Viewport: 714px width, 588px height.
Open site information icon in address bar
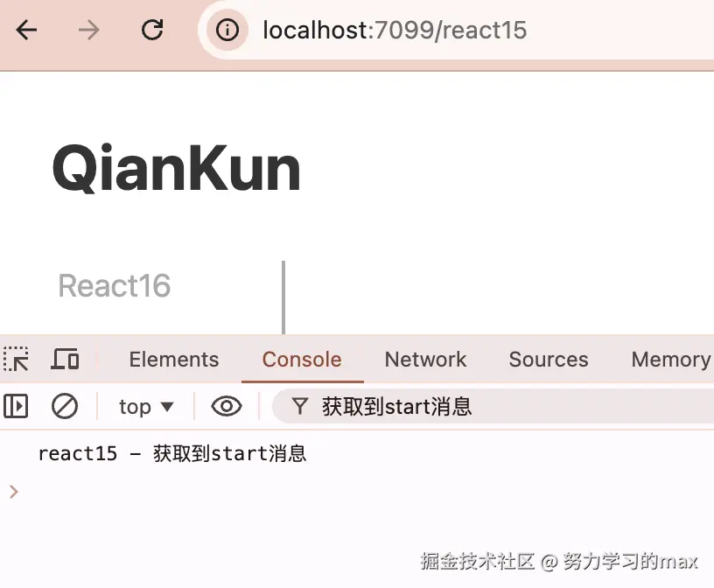click(x=227, y=31)
